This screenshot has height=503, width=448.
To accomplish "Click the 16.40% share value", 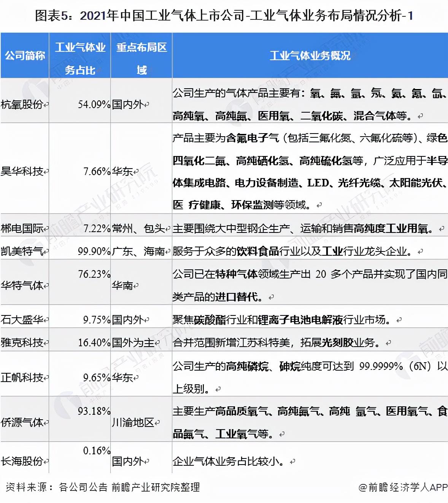I will [x=94, y=342].
